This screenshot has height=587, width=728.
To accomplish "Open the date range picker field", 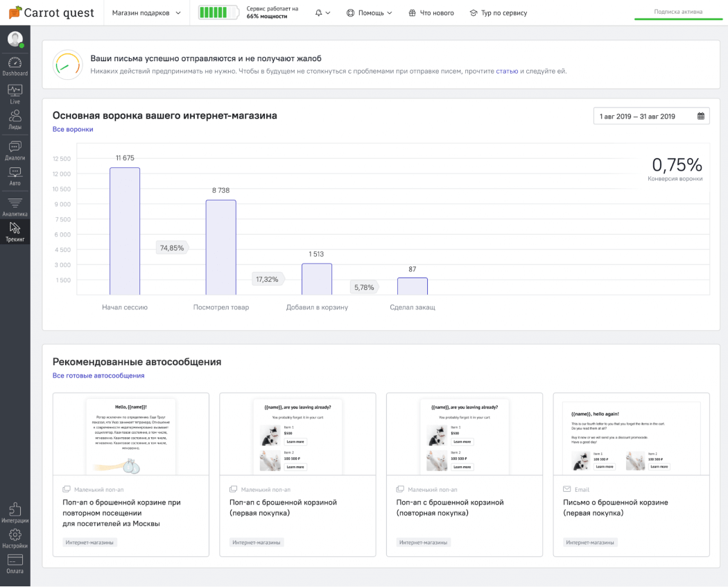I will coord(651,116).
